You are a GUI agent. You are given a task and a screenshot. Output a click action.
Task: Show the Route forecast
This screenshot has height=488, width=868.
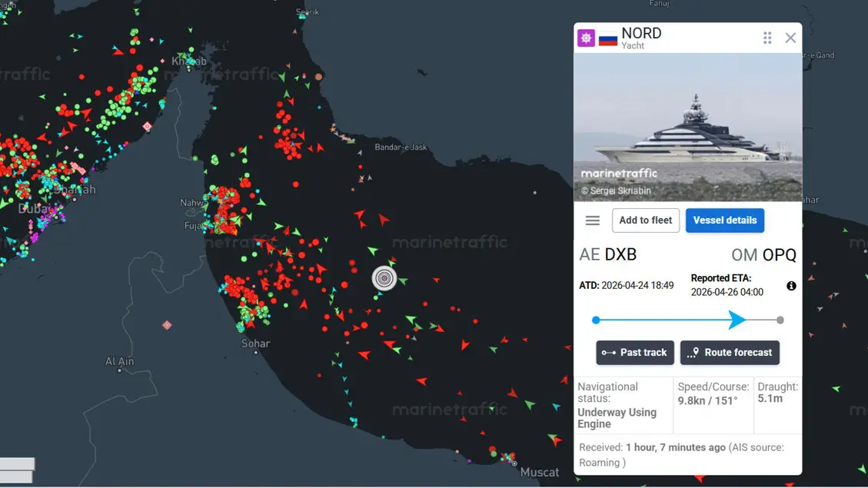pos(730,353)
